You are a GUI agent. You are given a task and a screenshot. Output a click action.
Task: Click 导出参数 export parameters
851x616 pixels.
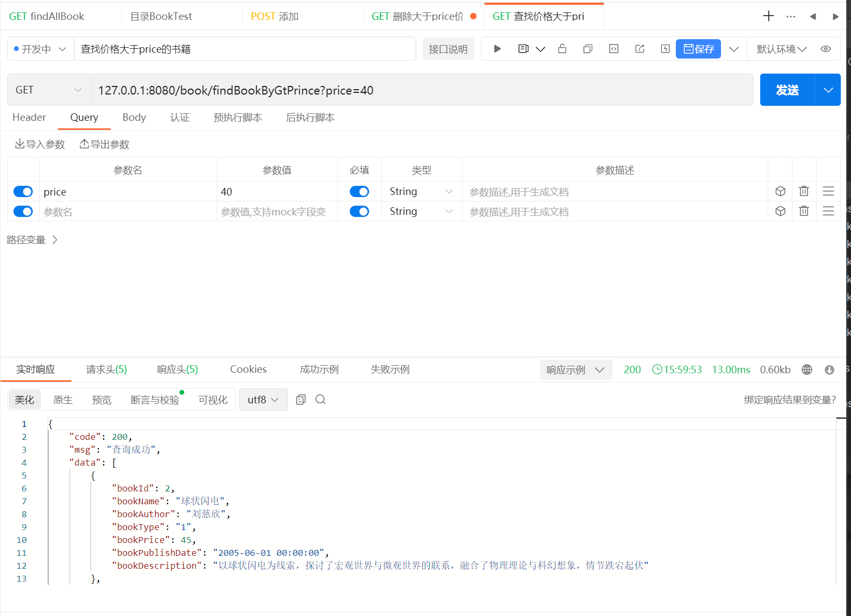tap(104, 144)
